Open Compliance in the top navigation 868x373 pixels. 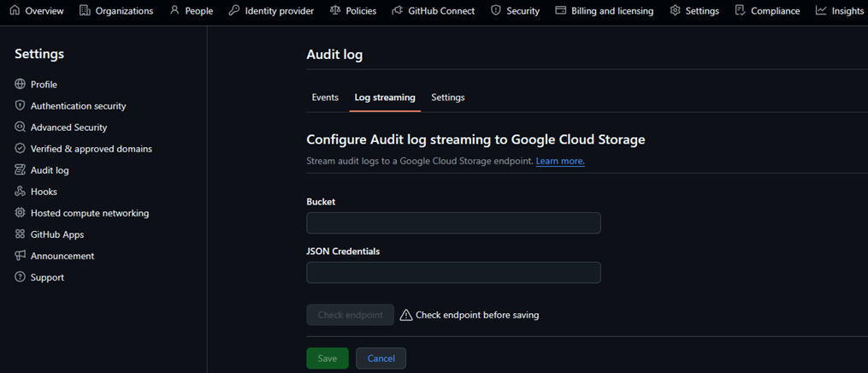coord(767,10)
